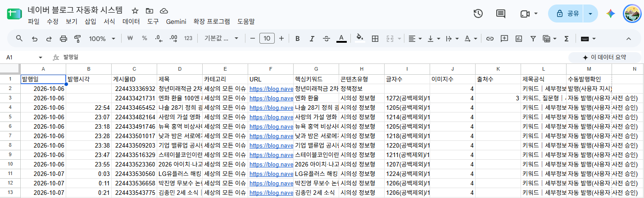Insert a chart from toolbar
644x198 pixels.
[x=519, y=38]
